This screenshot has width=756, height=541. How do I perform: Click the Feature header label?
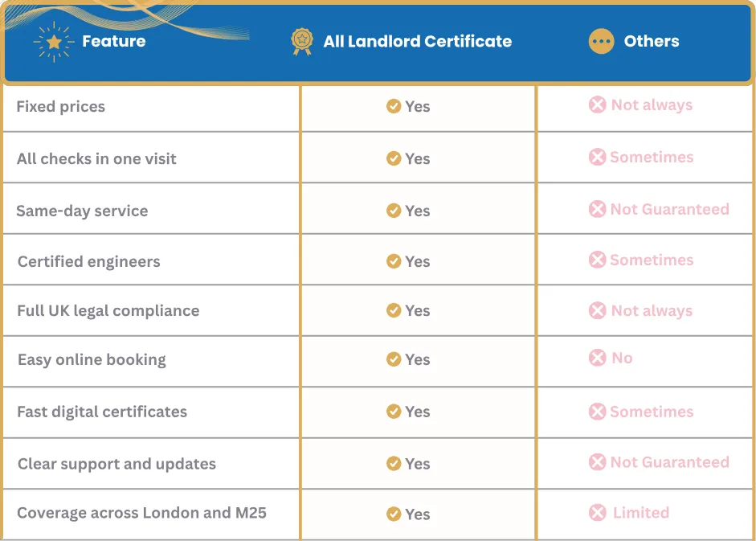(113, 42)
